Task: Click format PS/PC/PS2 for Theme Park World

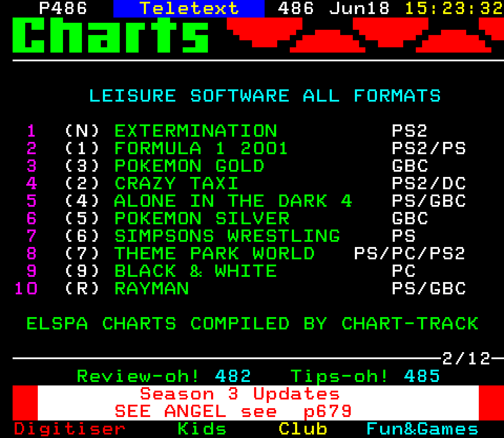Action: (x=409, y=254)
